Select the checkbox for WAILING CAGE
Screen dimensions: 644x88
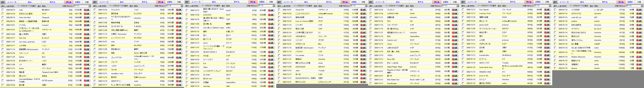[x=463, y=72]
